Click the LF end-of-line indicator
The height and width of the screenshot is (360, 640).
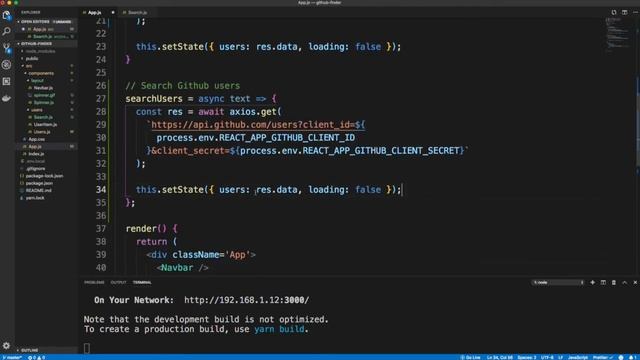pos(560,358)
